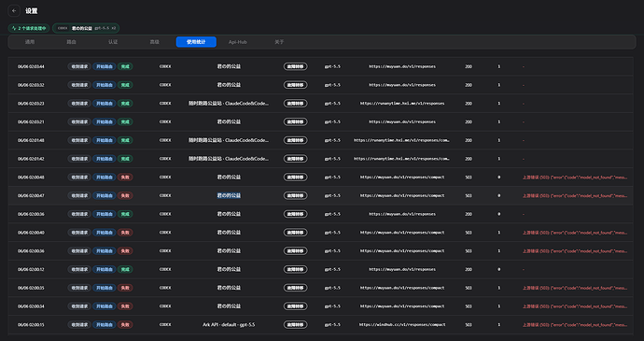Click the 开始路由 badge in the 02:03:32 row
Screen dimensions: 644x341
(x=105, y=85)
